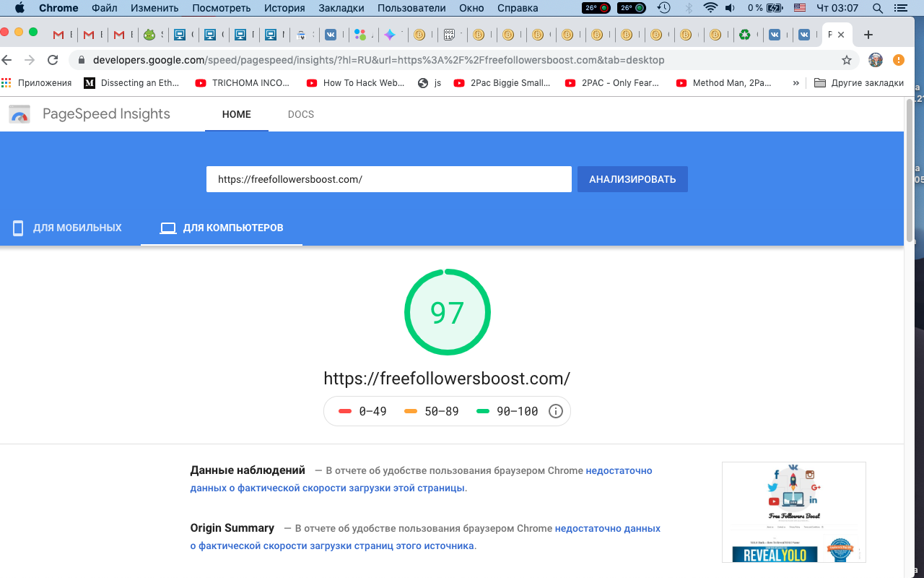Click the Time Machine clock icon
Image resolution: width=924 pixels, height=578 pixels.
coord(664,8)
